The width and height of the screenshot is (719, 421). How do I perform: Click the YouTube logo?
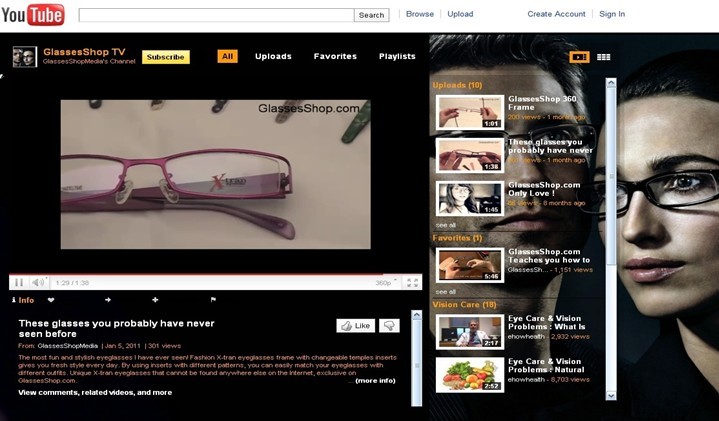point(33,15)
